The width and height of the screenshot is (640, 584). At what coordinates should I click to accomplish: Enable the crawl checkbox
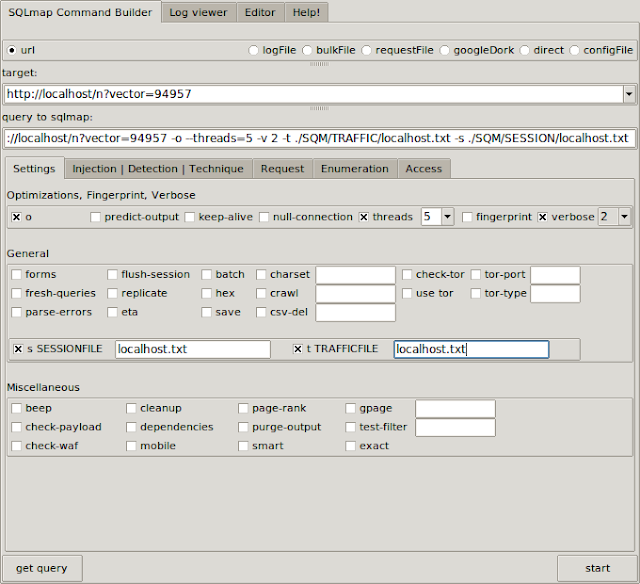point(261,293)
